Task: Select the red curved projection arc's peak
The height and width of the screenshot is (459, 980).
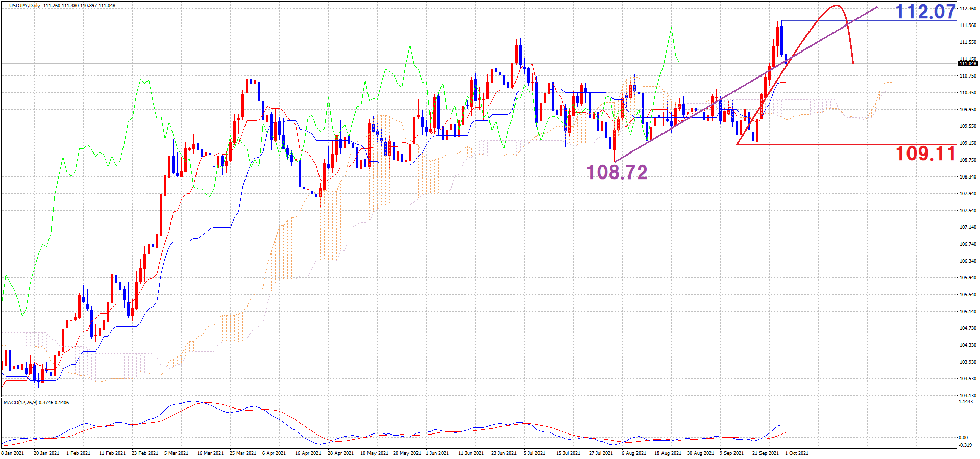Action: tap(836, 6)
